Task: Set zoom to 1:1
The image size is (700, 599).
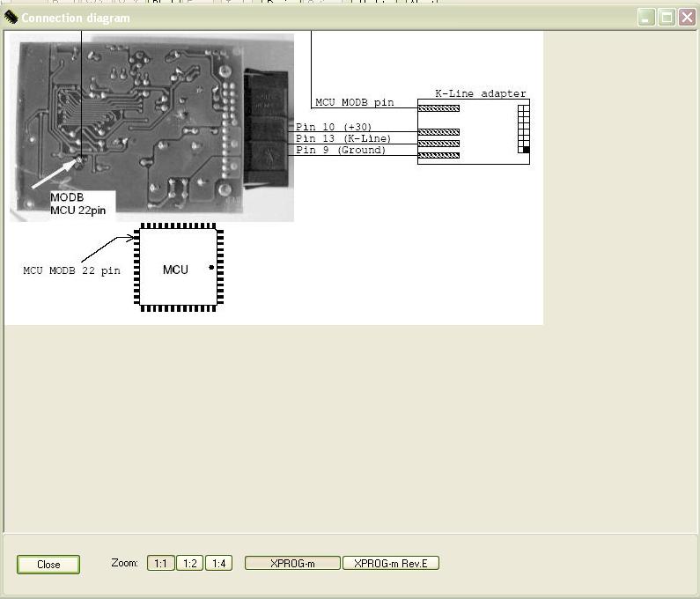Action: coord(160,563)
